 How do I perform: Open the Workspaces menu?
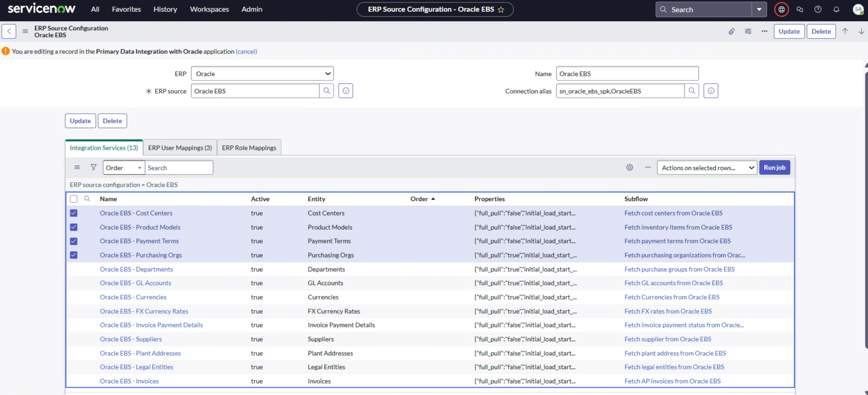pos(209,9)
